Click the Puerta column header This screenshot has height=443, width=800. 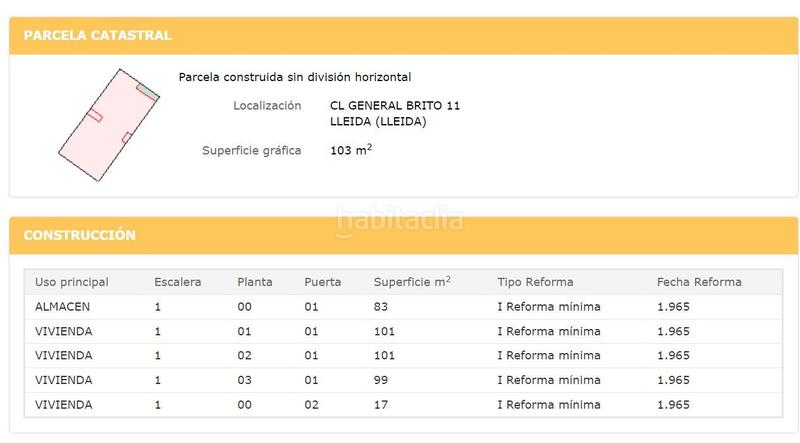[x=322, y=282]
